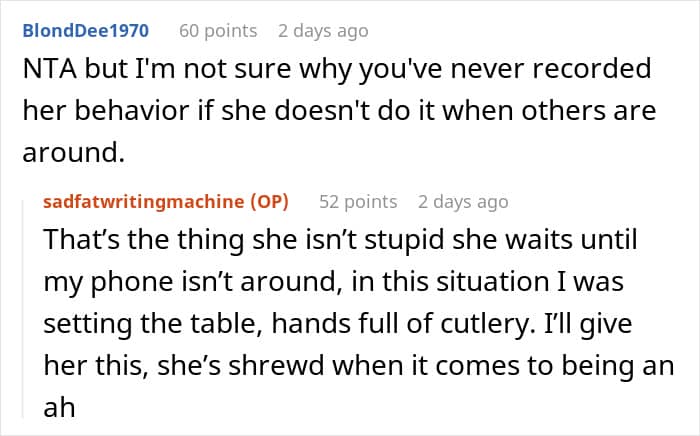Screen dimensions: 700x436
Task: Click the "(OP)" tag beside the reply author
Action: point(270,201)
